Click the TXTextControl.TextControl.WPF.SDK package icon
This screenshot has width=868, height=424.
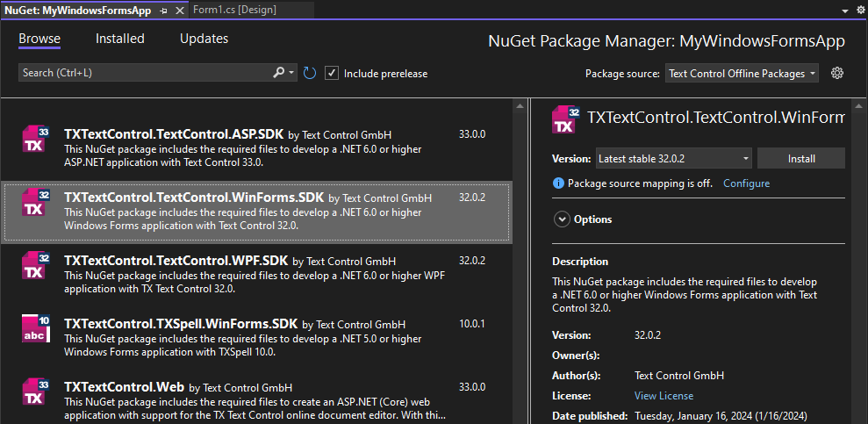point(36,264)
